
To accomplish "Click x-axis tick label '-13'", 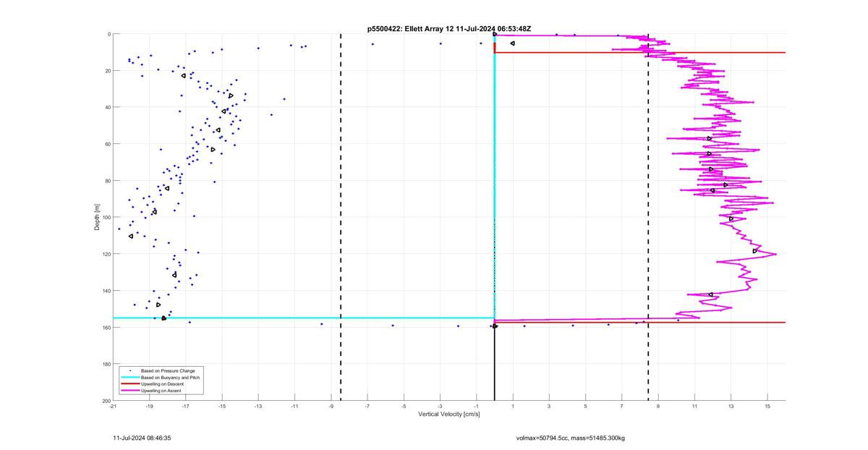I will (258, 407).
